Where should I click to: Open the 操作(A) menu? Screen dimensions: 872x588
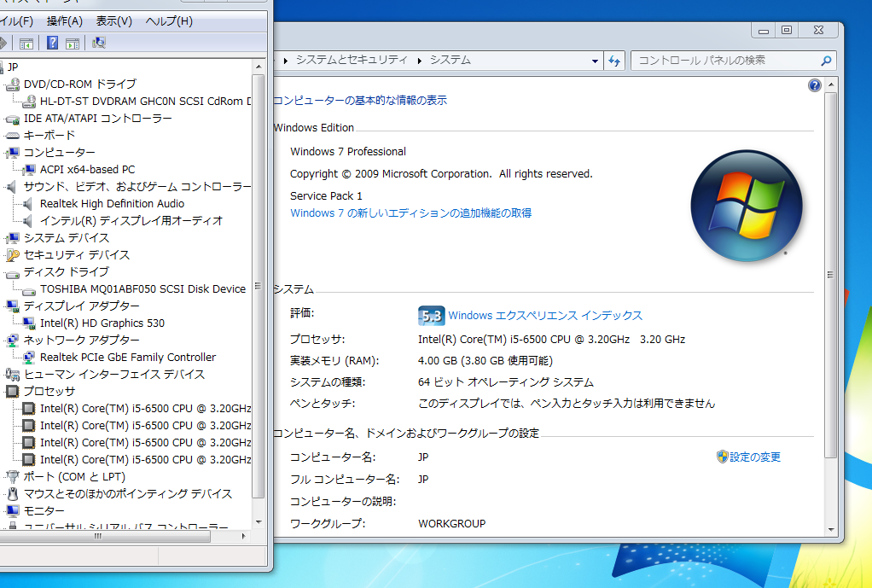pyautogui.click(x=64, y=20)
